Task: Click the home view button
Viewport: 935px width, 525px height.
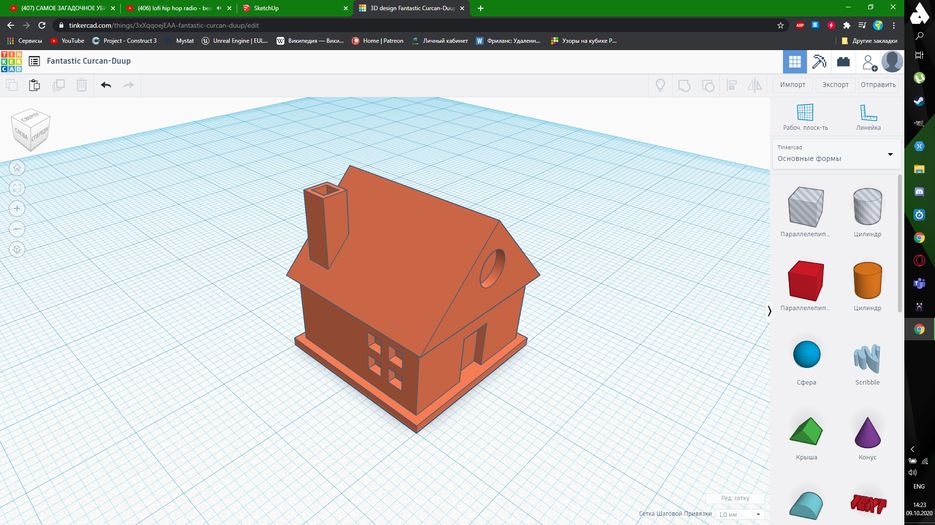Action: pyautogui.click(x=17, y=167)
